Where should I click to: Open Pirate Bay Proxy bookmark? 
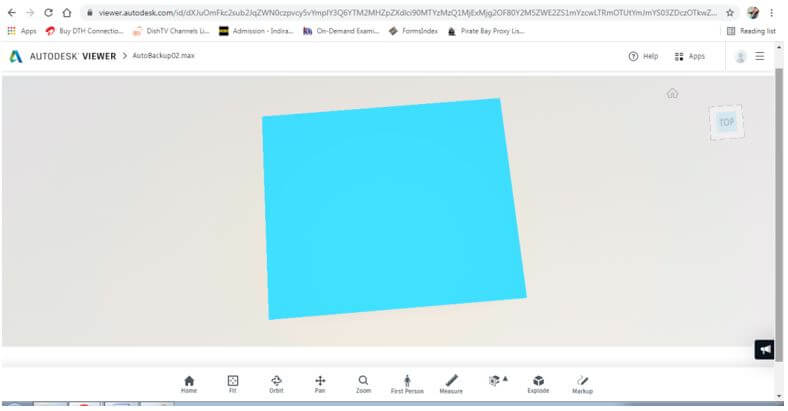(486, 31)
